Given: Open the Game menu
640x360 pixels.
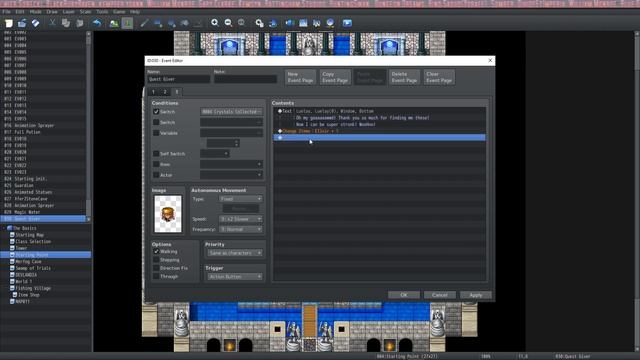Looking at the screenshot, I should click(119, 12).
